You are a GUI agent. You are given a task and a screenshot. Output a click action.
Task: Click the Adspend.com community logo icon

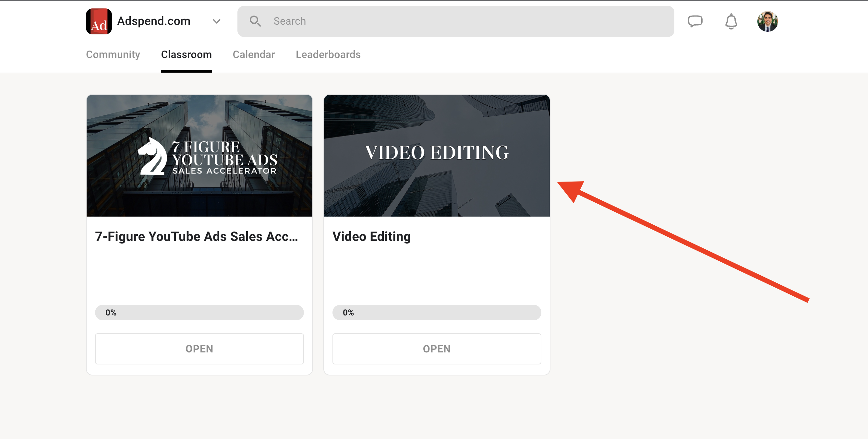pyautogui.click(x=99, y=21)
